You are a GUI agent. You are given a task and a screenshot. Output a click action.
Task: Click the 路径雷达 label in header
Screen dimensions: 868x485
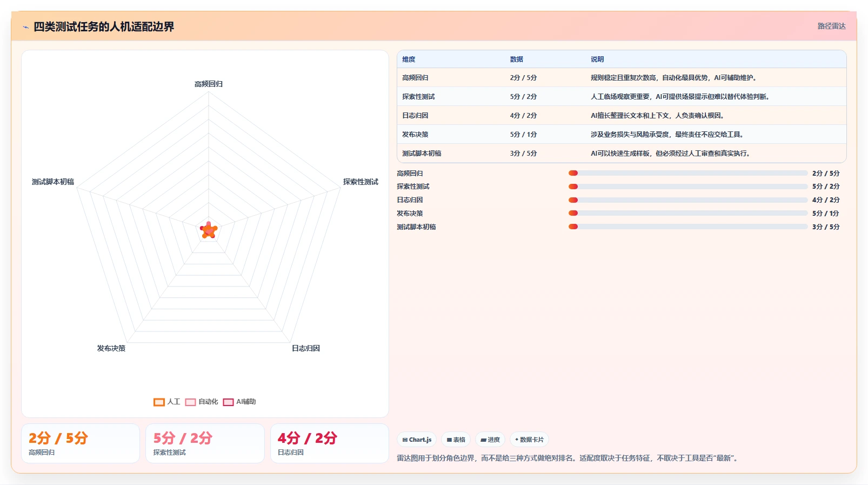pos(831,26)
